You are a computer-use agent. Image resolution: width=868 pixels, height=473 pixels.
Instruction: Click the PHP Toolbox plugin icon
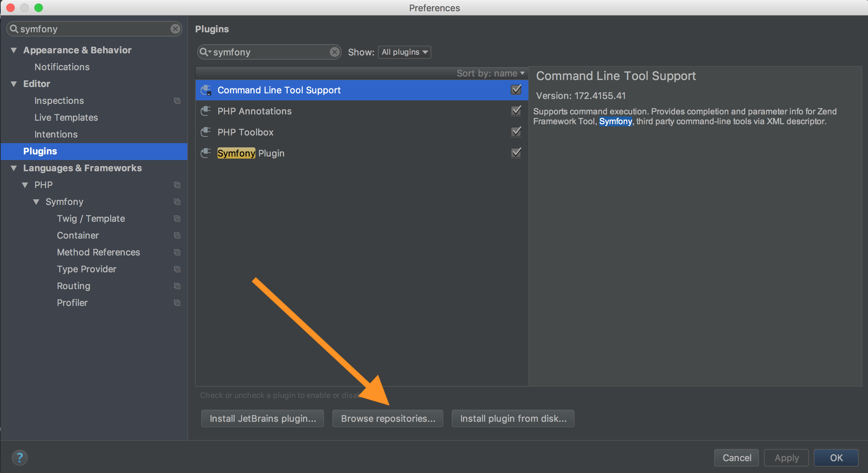[x=206, y=132]
